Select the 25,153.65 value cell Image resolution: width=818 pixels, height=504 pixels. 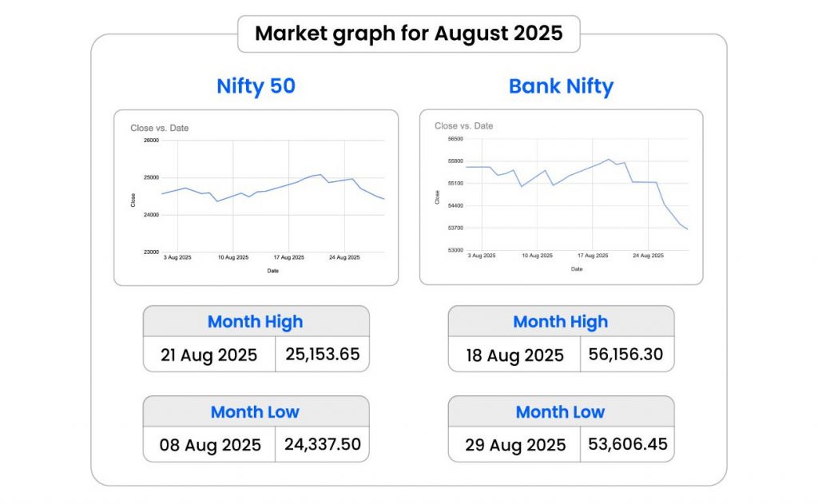(322, 354)
